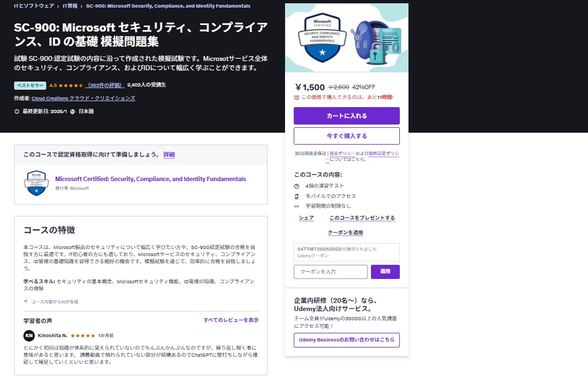The height and width of the screenshot is (379, 588).
Task: Click the KN reviewer avatar icon
Action: tap(29, 335)
